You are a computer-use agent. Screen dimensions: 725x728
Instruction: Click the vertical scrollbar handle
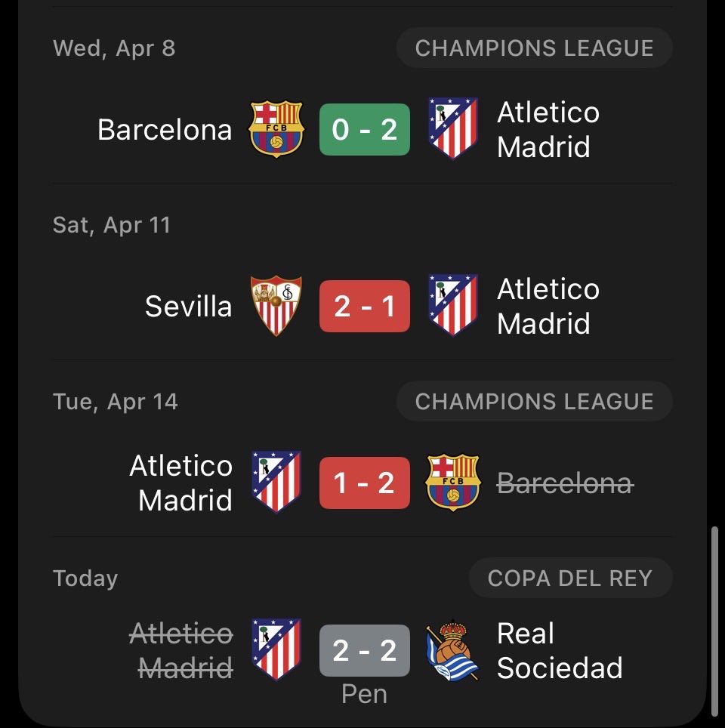pyautogui.click(x=715, y=622)
